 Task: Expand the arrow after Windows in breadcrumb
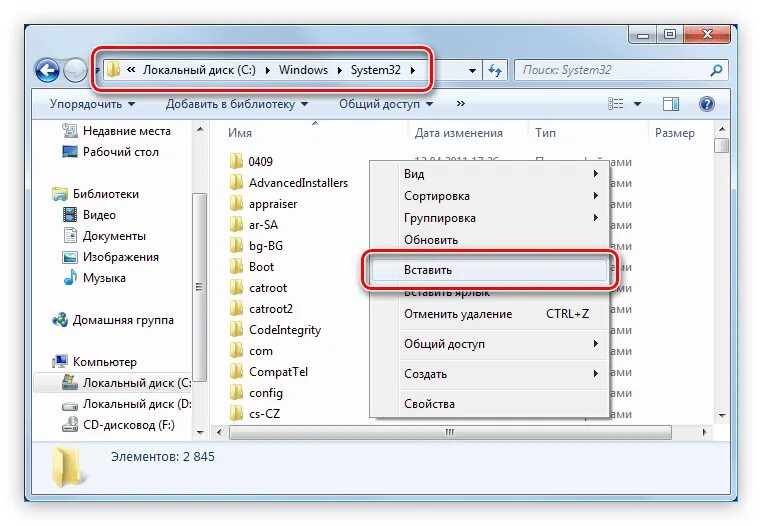(x=340, y=70)
